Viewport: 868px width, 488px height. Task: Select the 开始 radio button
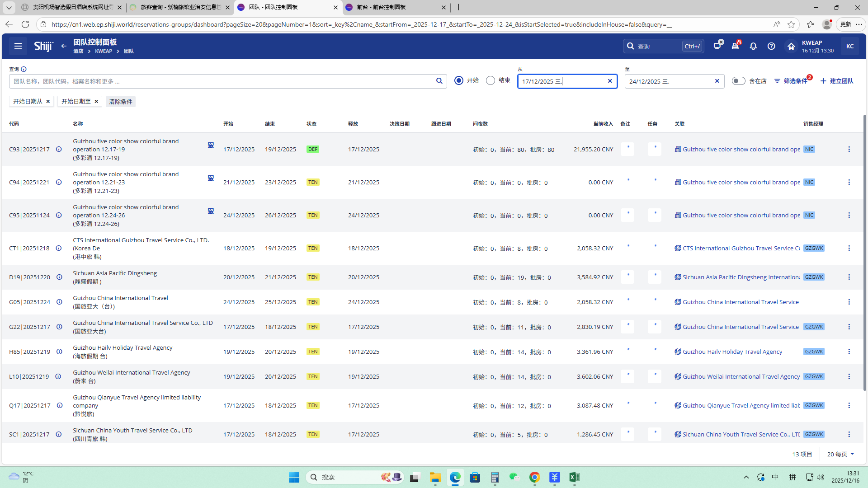(459, 80)
